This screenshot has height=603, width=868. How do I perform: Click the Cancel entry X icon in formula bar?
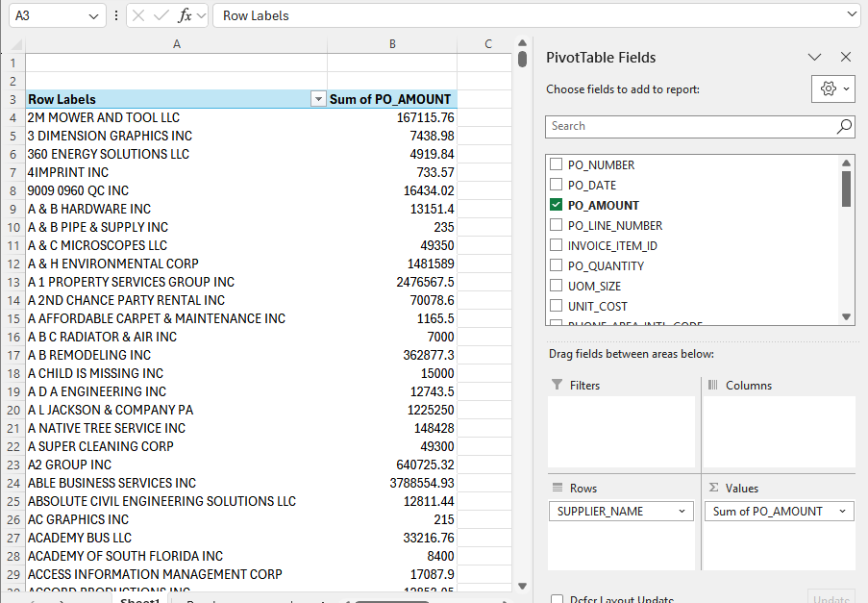[x=139, y=15]
